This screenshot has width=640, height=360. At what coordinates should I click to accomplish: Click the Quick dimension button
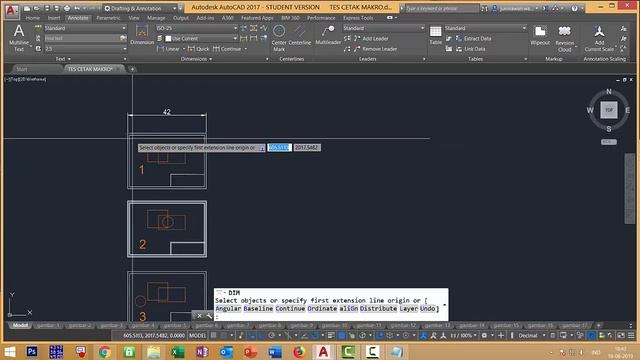198,49
